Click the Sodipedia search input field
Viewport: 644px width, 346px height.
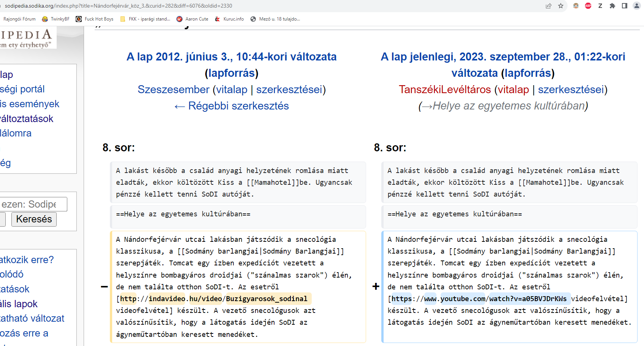[x=33, y=204]
